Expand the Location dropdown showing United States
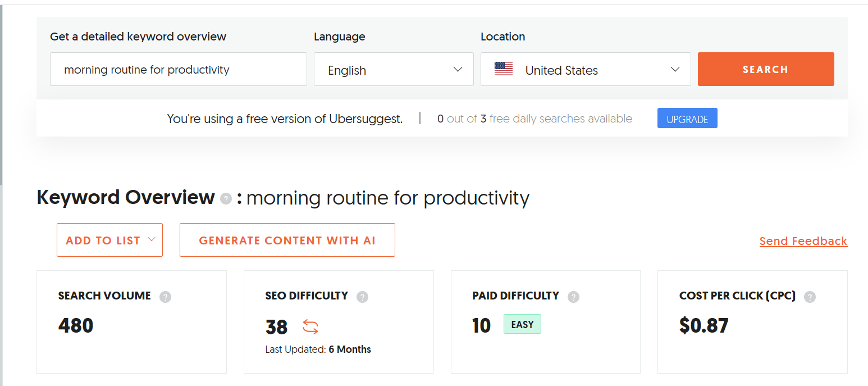Screen dimensions: 868x386 pyautogui.click(x=585, y=70)
